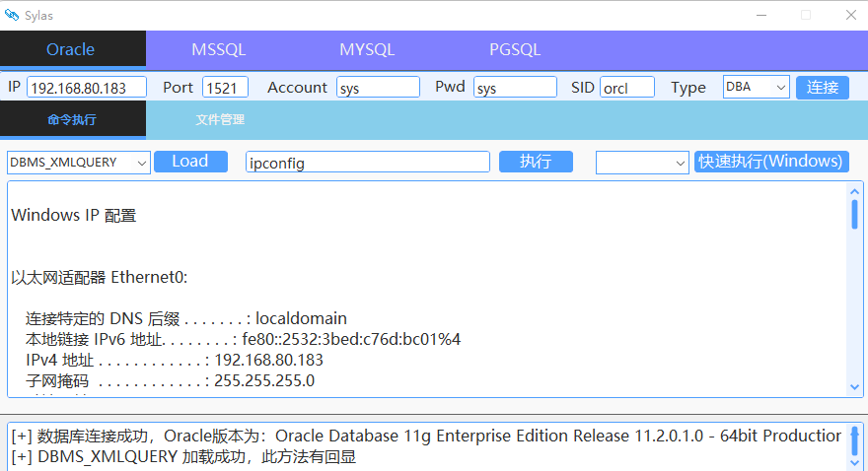
Task: Open the Type dropdown showing DBA
Action: click(757, 88)
